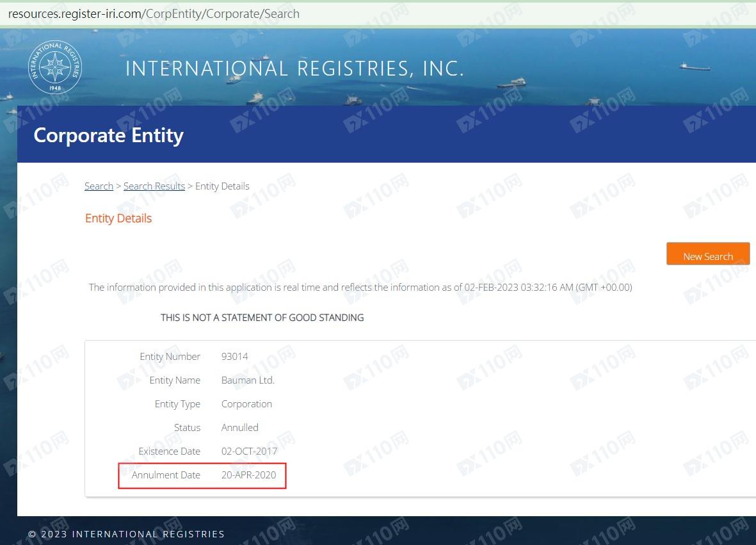Click the Entity Number label

170,357
